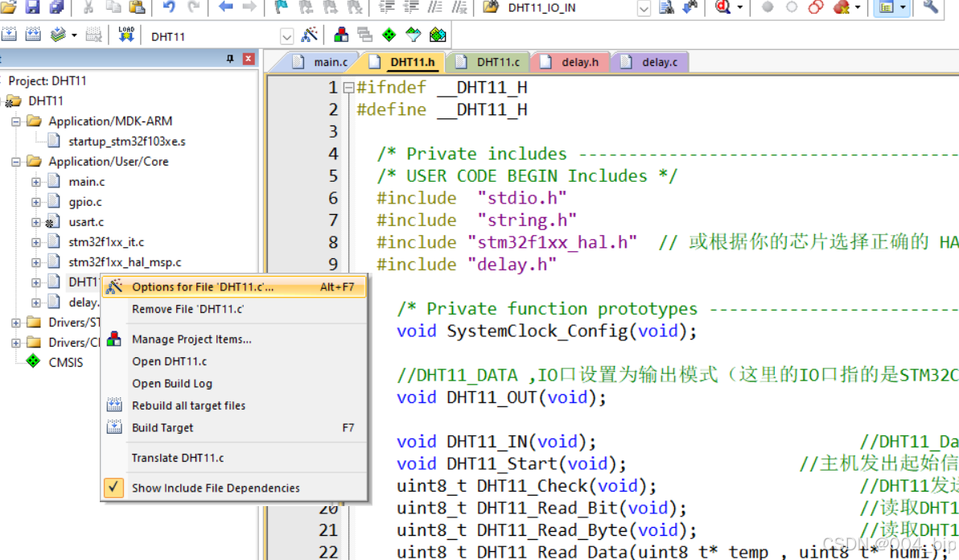Viewport: 959px width, 560px height.
Task: Select the CMSIS component node
Action: point(65,363)
